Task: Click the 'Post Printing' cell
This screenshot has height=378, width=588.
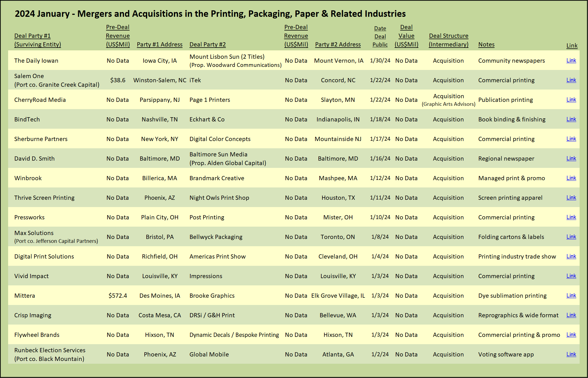Action: pyautogui.click(x=207, y=217)
